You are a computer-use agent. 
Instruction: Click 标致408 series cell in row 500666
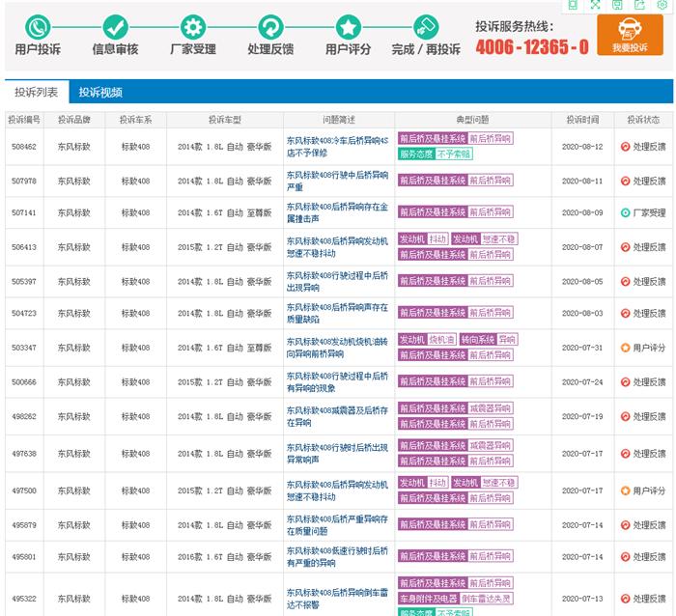[135, 382]
